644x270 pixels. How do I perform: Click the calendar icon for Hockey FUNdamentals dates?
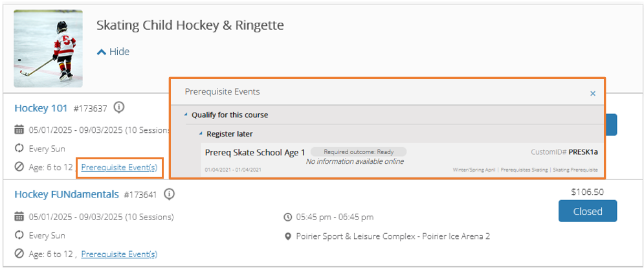click(19, 216)
